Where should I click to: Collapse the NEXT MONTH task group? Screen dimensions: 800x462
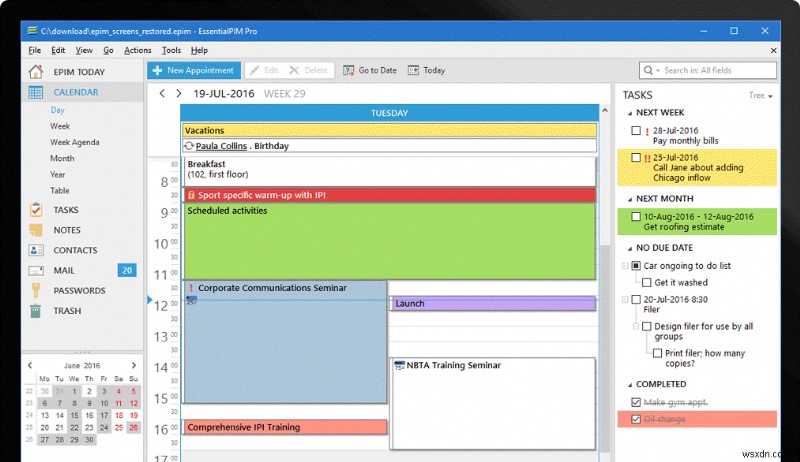click(630, 199)
